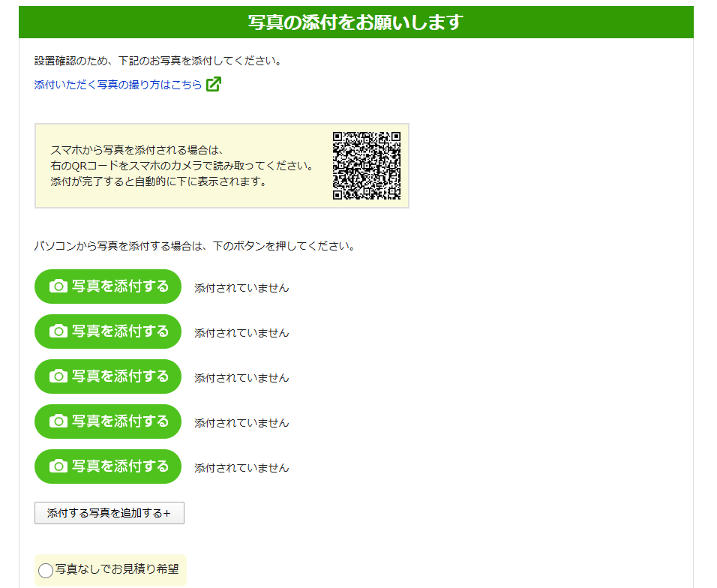The height and width of the screenshot is (588, 717).
Task: Open the 添付いただく写真の撮り方はこちら link
Action: (x=118, y=85)
